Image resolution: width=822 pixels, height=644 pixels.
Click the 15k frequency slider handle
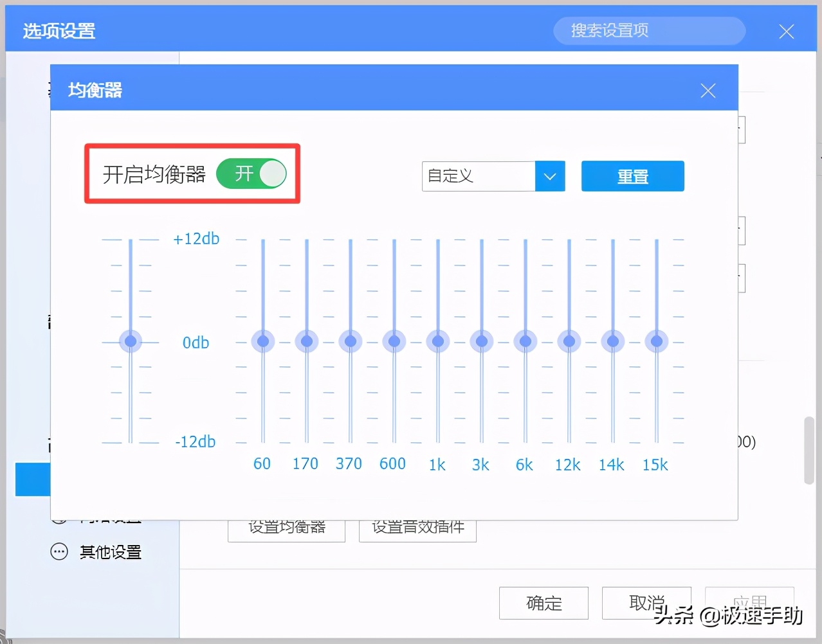tap(656, 341)
